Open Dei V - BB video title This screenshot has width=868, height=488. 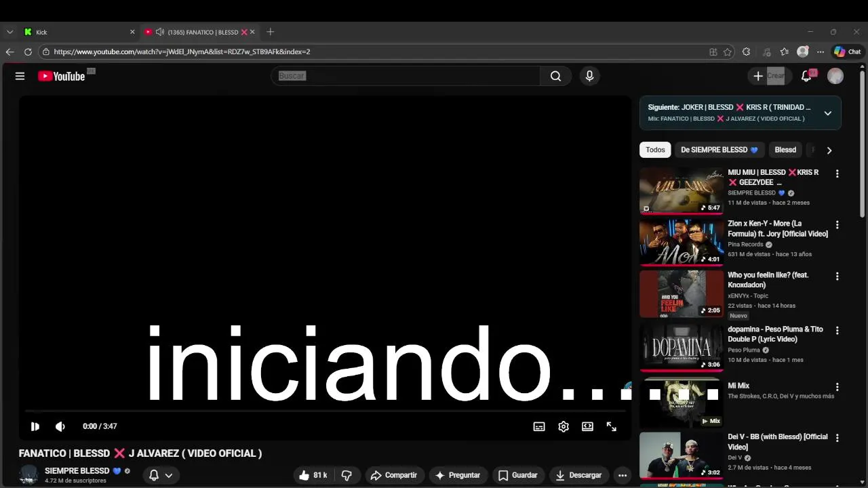point(778,442)
